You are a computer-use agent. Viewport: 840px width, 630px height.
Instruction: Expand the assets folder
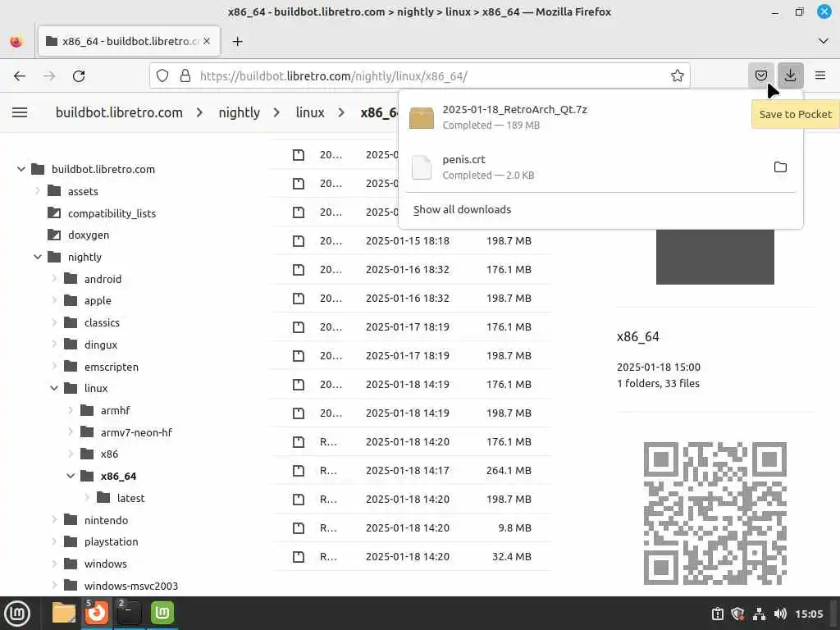[38, 190]
